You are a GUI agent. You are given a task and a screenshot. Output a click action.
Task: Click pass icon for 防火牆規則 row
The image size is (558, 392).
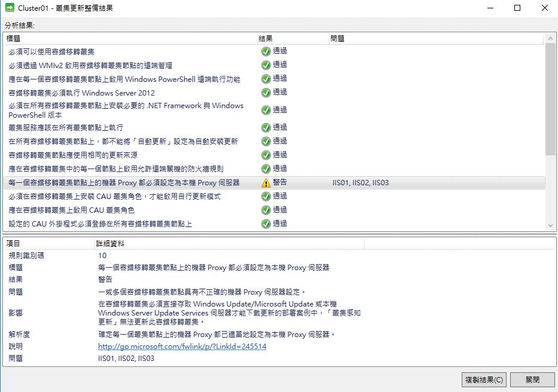click(x=266, y=169)
